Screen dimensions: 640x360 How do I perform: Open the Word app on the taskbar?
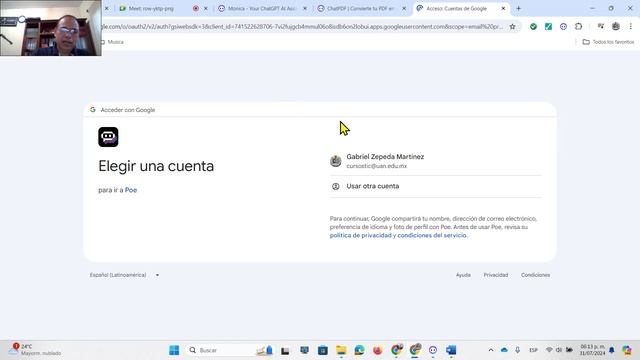[451, 350]
